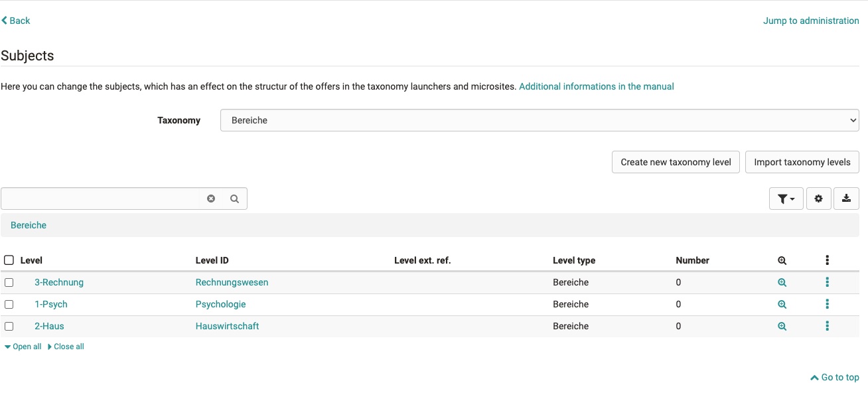868x403 pixels.
Task: Click the zoom icon in table header
Action: point(782,260)
